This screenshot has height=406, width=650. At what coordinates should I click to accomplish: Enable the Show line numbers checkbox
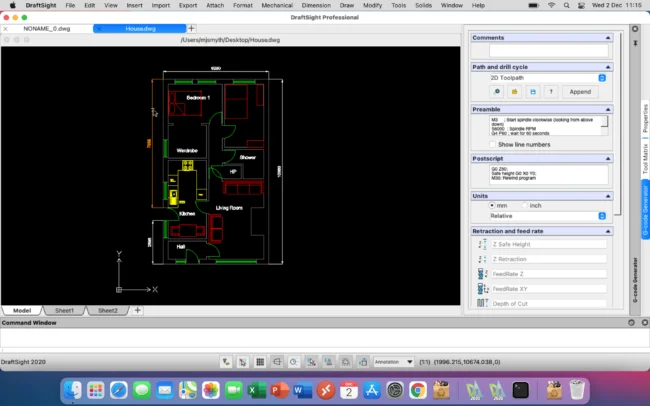click(491, 144)
